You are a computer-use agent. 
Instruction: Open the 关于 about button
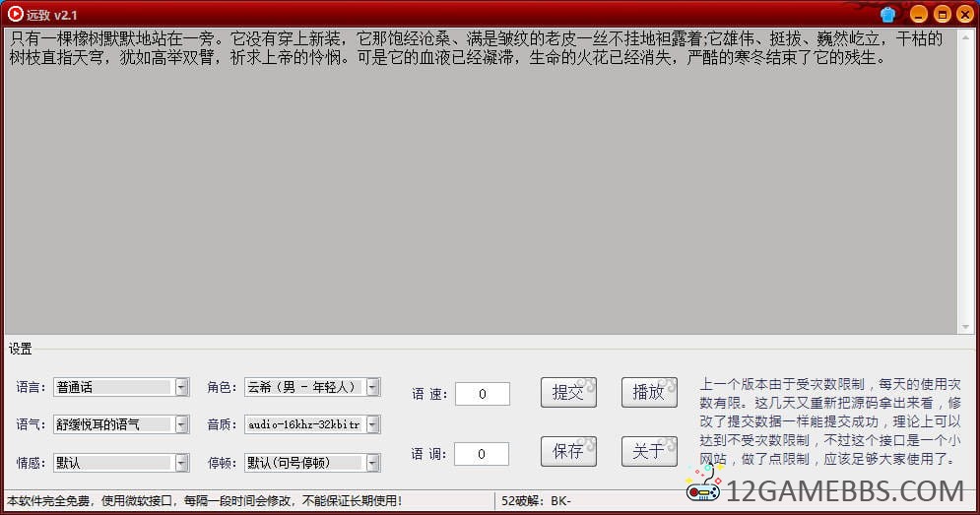pos(649,451)
